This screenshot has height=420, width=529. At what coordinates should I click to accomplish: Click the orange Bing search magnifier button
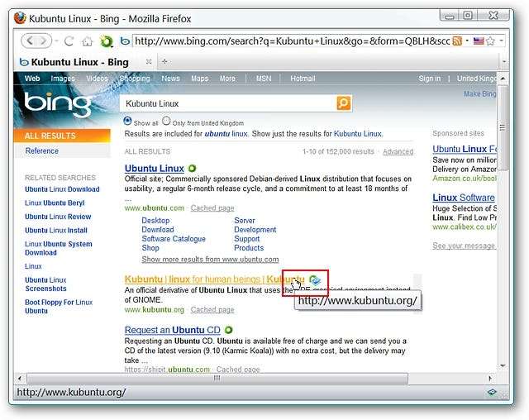click(x=344, y=103)
